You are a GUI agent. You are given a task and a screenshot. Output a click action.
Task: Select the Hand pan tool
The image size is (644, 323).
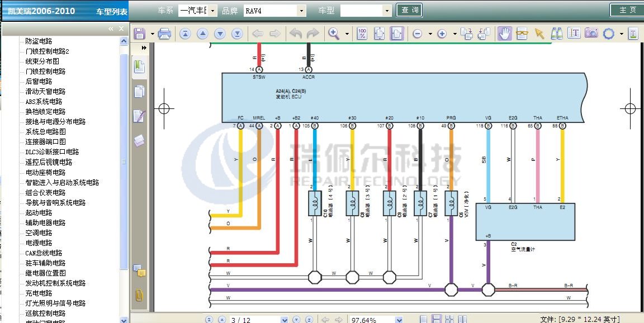pos(505,34)
